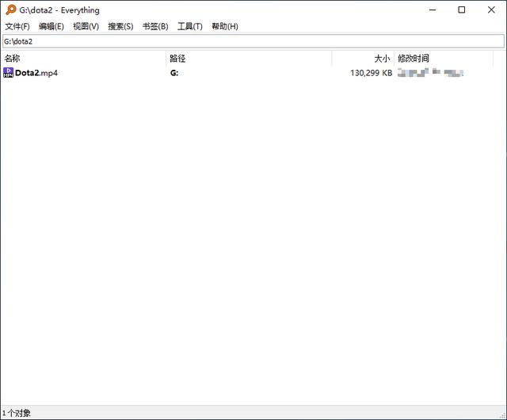Open the 书签(B) menu
The height and width of the screenshot is (420, 507).
click(155, 26)
